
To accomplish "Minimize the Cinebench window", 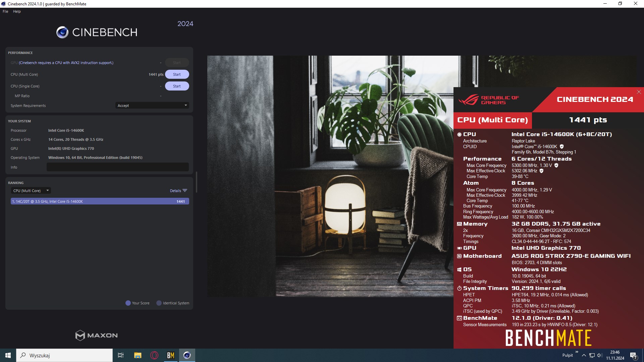I will point(605,4).
